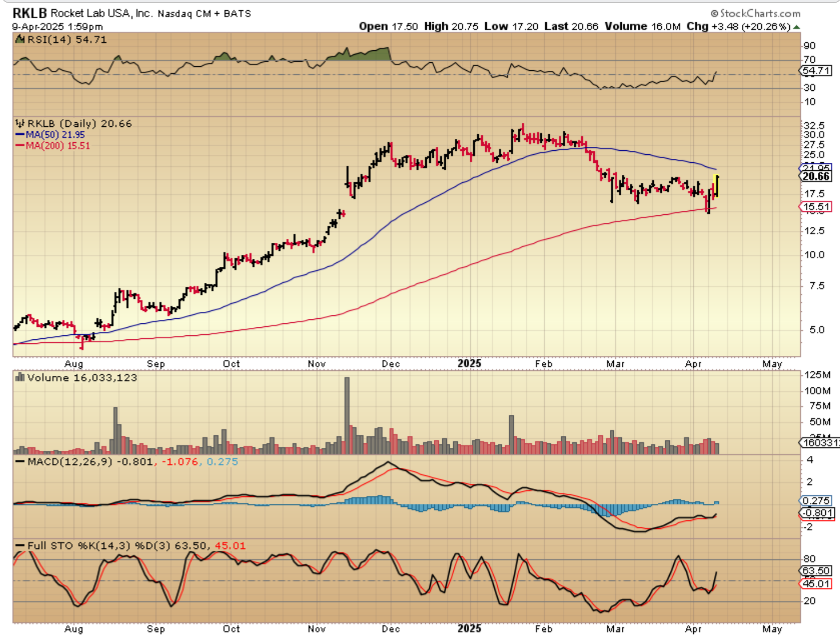Click the 7.5 label on the price axis
Viewport: 840px width, 635px height.
tap(817, 285)
